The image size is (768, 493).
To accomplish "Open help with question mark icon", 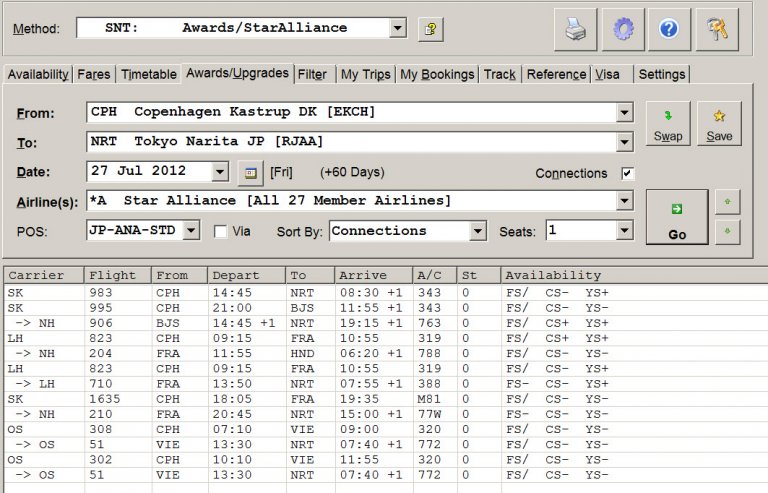I will (669, 29).
